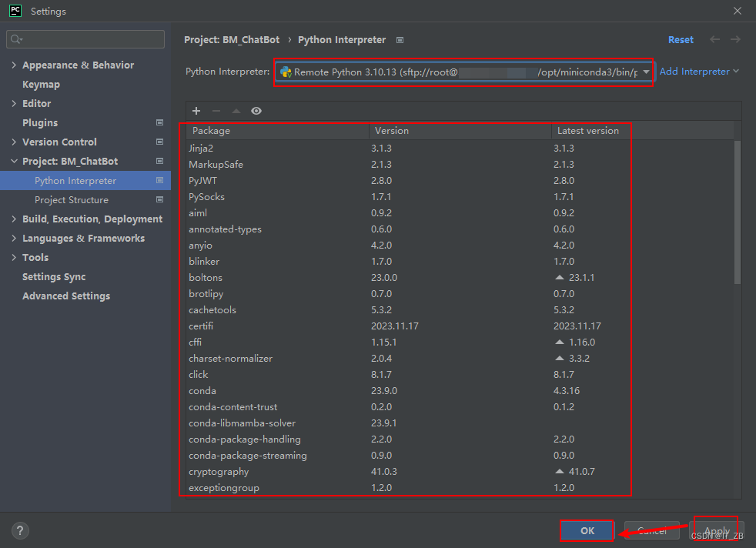Click the Reset link

click(x=681, y=40)
